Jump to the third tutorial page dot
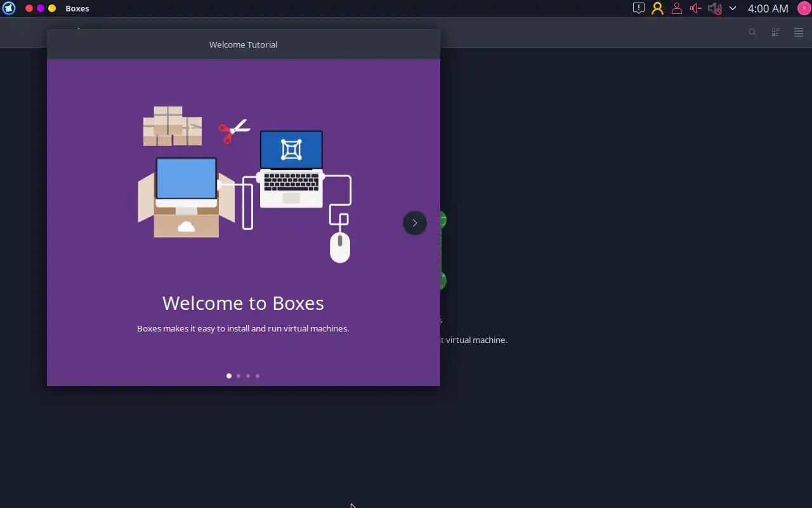Viewport: 812px width, 508px height. point(248,376)
